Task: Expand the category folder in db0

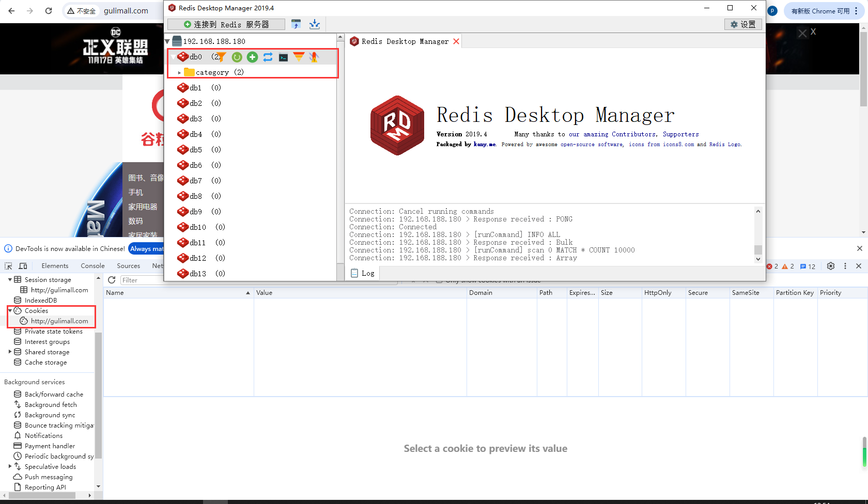Action: pos(179,73)
